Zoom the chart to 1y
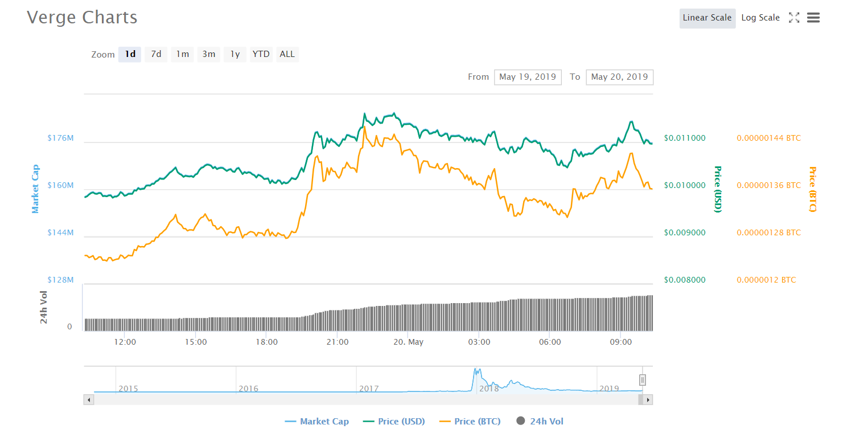Viewport: 868px width, 433px height. tap(235, 54)
